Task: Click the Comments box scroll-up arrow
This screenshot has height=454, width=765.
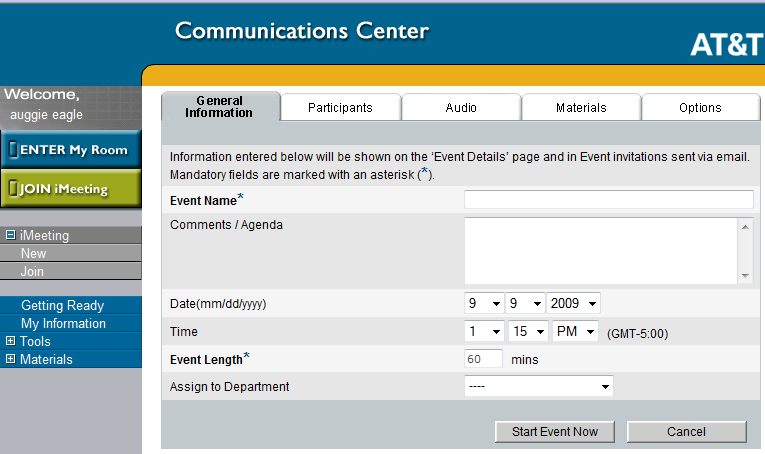Action: pyautogui.click(x=745, y=227)
